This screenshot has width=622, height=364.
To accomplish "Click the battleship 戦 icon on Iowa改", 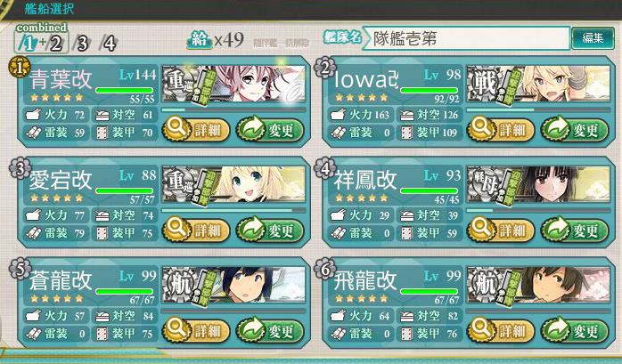I will pos(484,83).
